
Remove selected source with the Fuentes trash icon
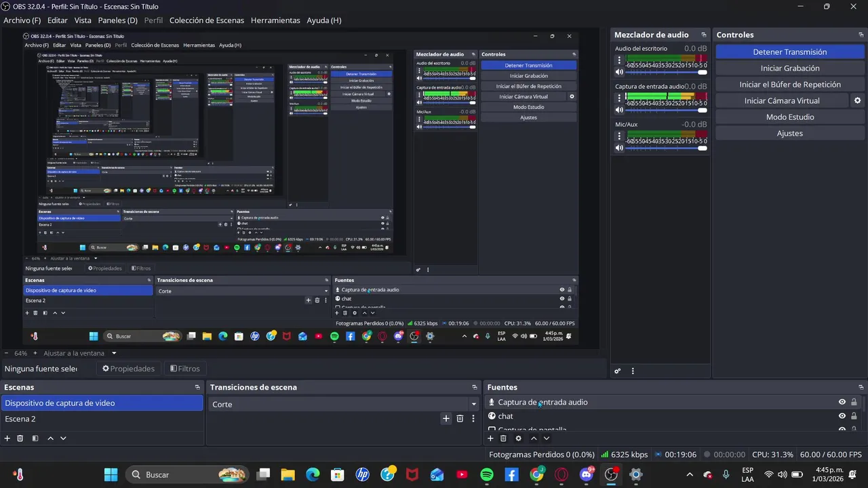[503, 439]
